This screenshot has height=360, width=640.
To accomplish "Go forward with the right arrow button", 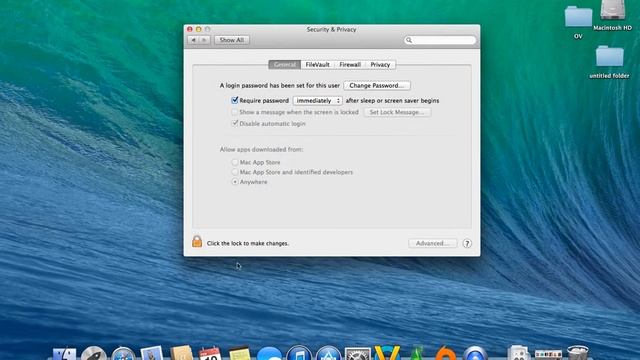I will (x=204, y=40).
